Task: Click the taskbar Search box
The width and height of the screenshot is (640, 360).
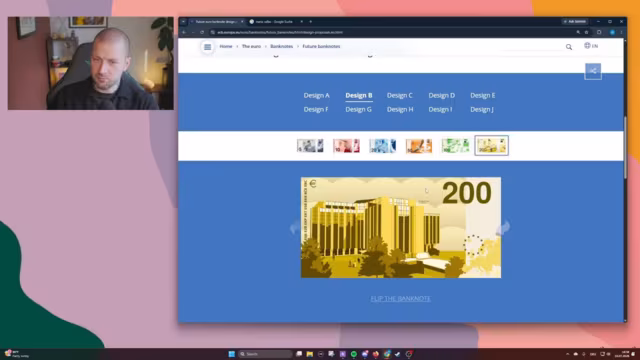Action: [x=266, y=354]
